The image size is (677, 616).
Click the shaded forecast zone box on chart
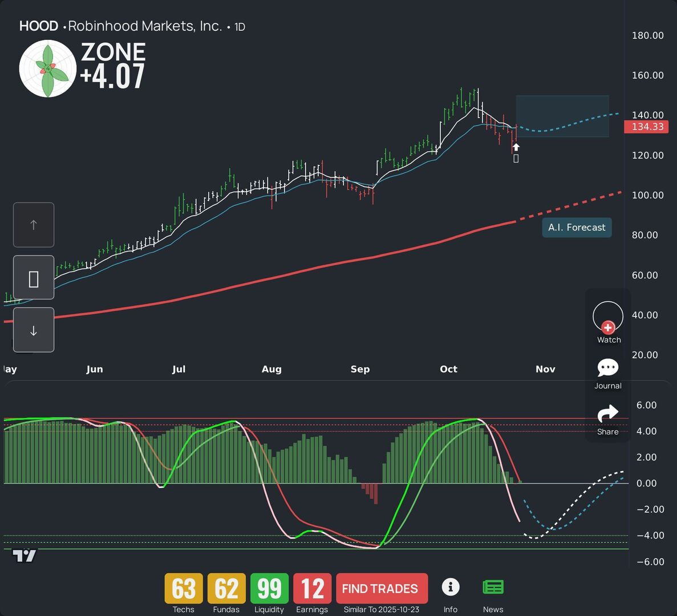click(x=562, y=116)
